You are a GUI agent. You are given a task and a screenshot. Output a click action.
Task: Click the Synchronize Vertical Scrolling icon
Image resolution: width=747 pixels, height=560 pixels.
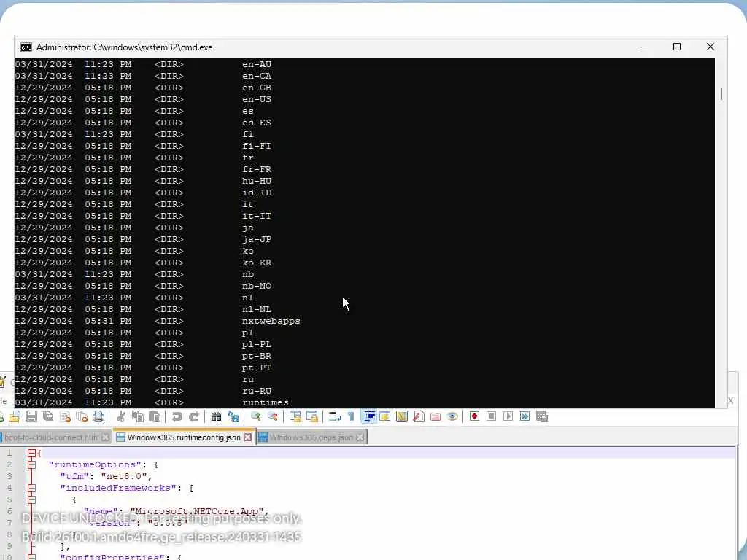[x=295, y=417]
